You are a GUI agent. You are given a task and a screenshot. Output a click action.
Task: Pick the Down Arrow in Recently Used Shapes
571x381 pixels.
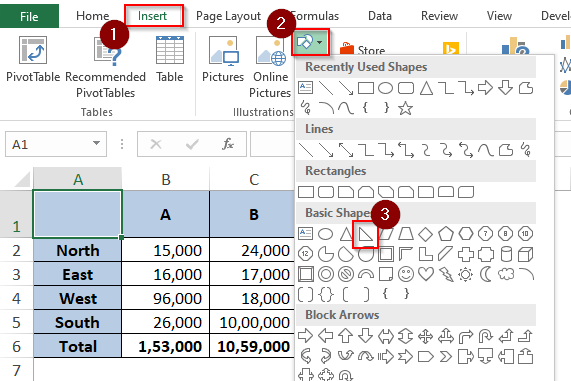tap(505, 88)
